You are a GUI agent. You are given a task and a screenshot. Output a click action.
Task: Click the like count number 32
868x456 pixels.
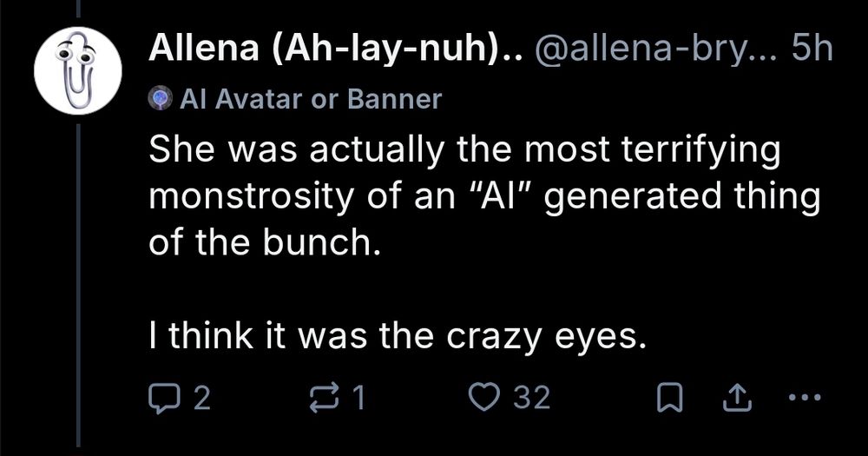pos(532,398)
